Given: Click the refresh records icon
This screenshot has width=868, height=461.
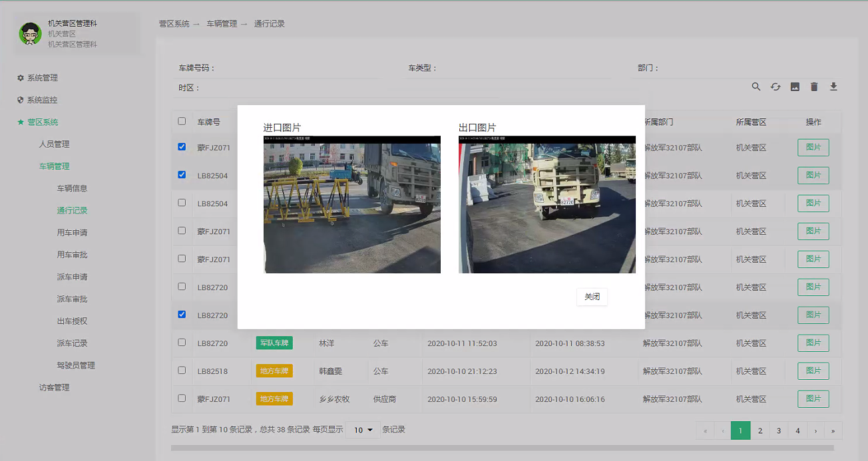Looking at the screenshot, I should click(x=775, y=86).
